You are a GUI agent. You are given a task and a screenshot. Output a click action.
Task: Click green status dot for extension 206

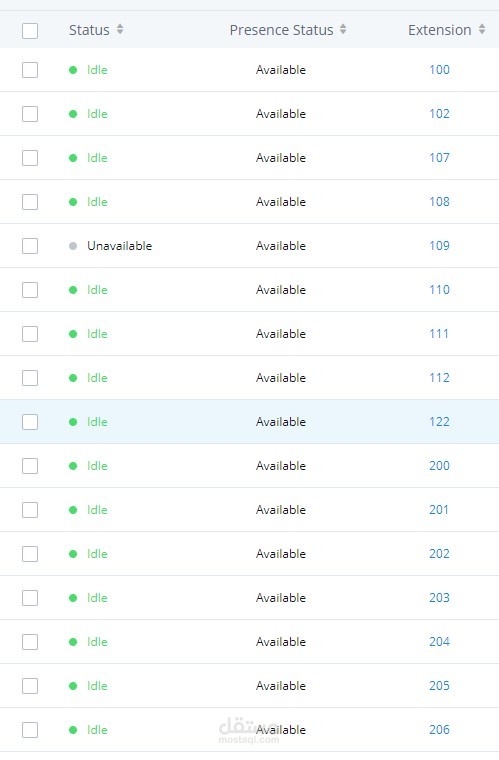click(x=73, y=730)
